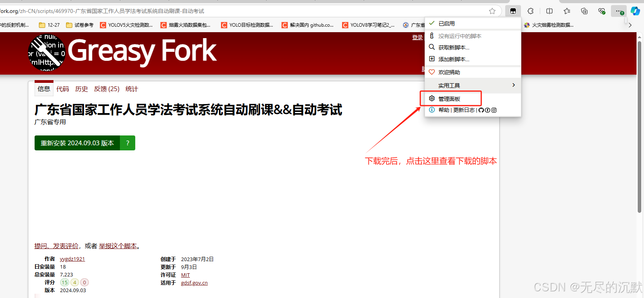Click subtitle text 广东省专用
The width and height of the screenshot is (644, 298).
50,122
